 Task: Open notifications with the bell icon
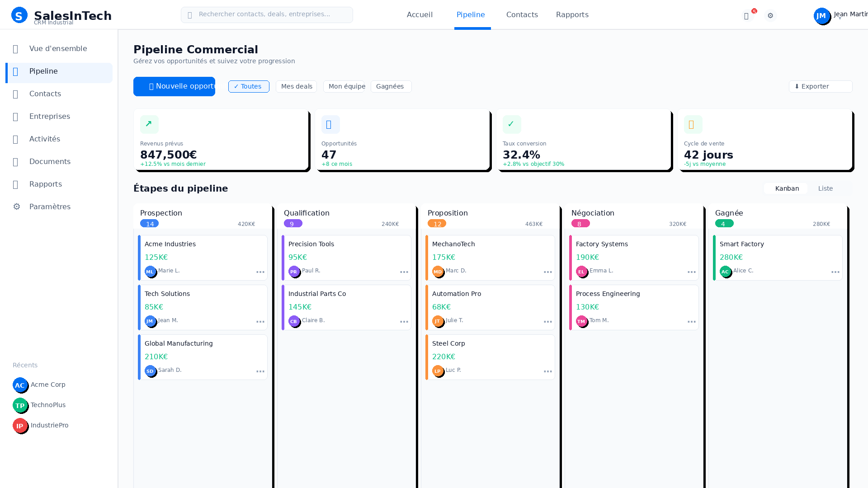coord(746,15)
